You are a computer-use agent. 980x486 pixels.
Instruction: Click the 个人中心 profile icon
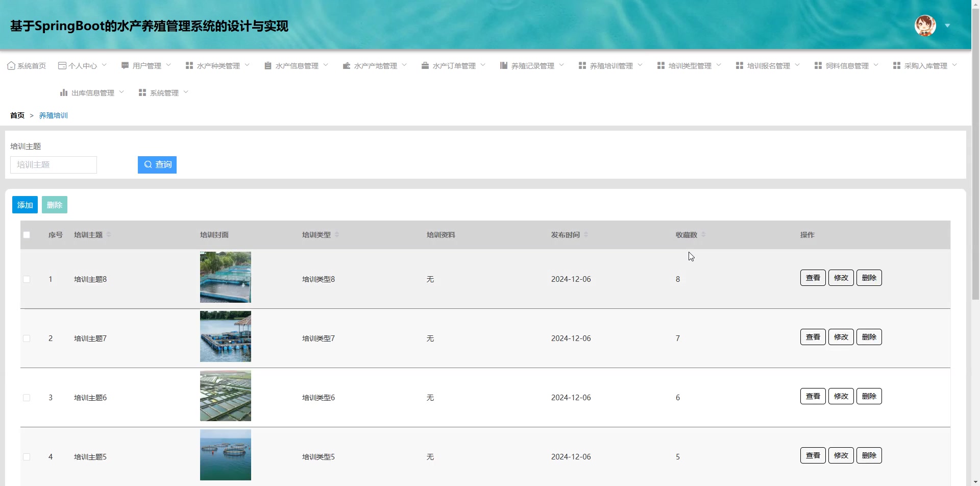[62, 65]
